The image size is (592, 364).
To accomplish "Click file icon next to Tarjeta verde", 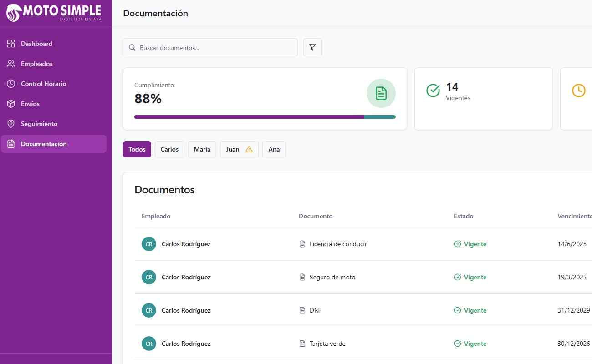I will coord(302,344).
